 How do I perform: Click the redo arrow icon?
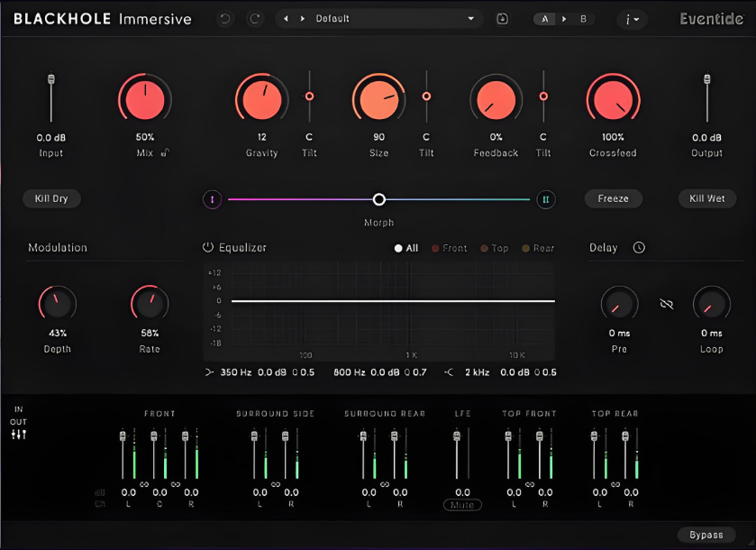[x=255, y=19]
